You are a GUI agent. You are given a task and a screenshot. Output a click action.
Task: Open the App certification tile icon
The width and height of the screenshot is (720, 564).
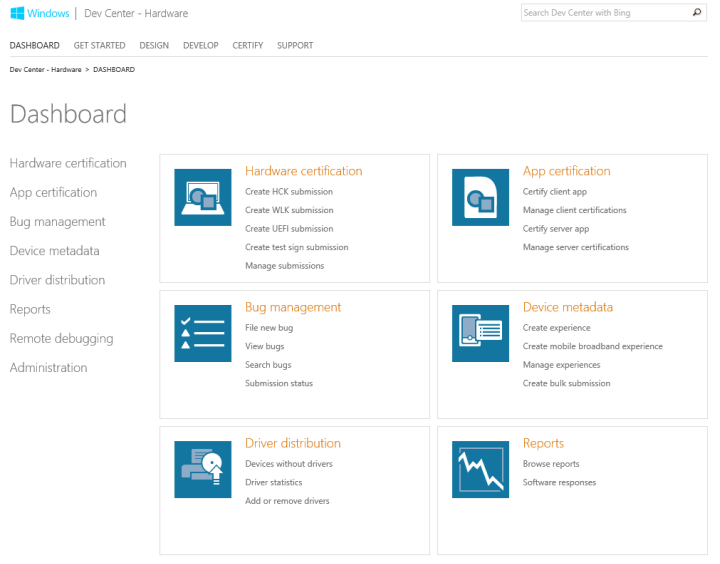[x=480, y=197]
